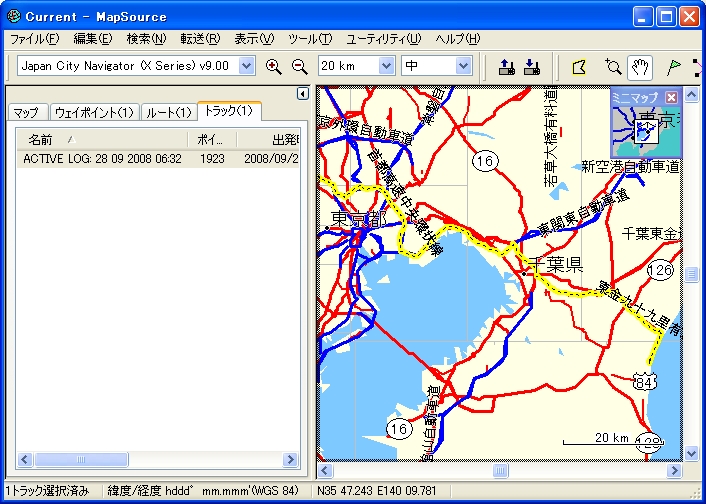Click route 84 shield on map

point(644,382)
